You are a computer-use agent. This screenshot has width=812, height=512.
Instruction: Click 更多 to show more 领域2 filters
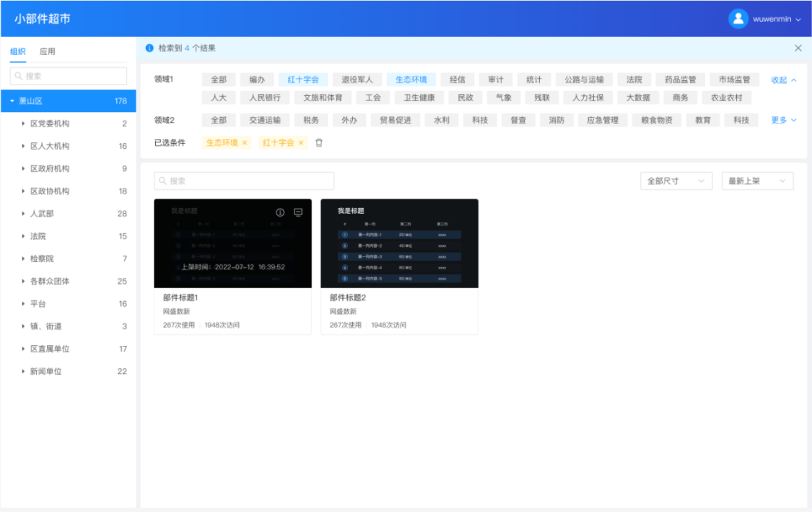point(783,121)
